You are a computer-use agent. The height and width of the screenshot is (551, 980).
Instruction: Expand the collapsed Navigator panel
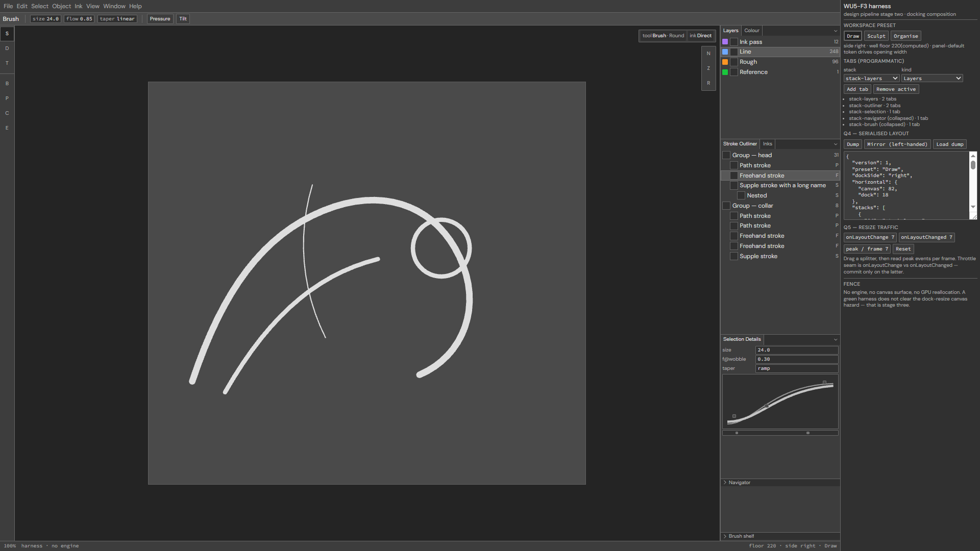click(x=780, y=483)
